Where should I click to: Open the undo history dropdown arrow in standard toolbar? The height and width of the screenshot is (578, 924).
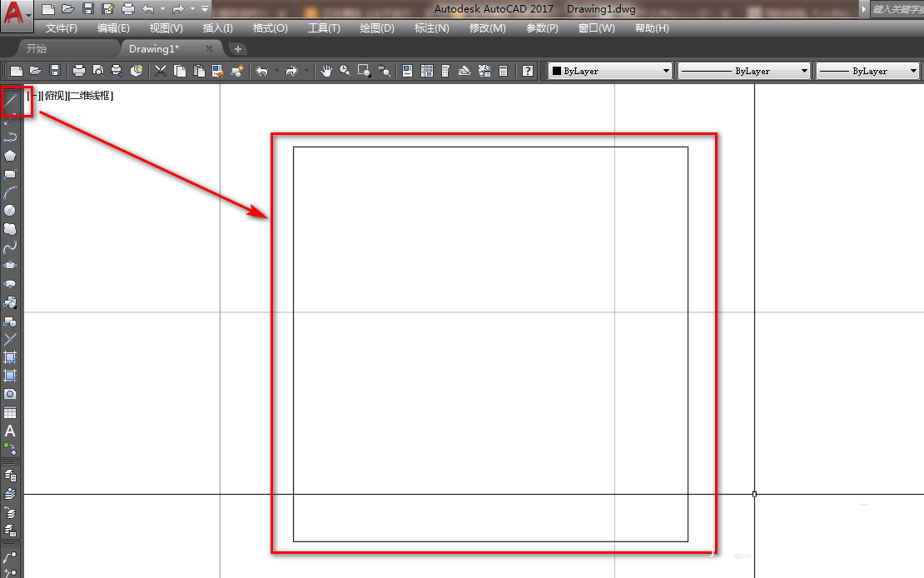click(x=276, y=71)
